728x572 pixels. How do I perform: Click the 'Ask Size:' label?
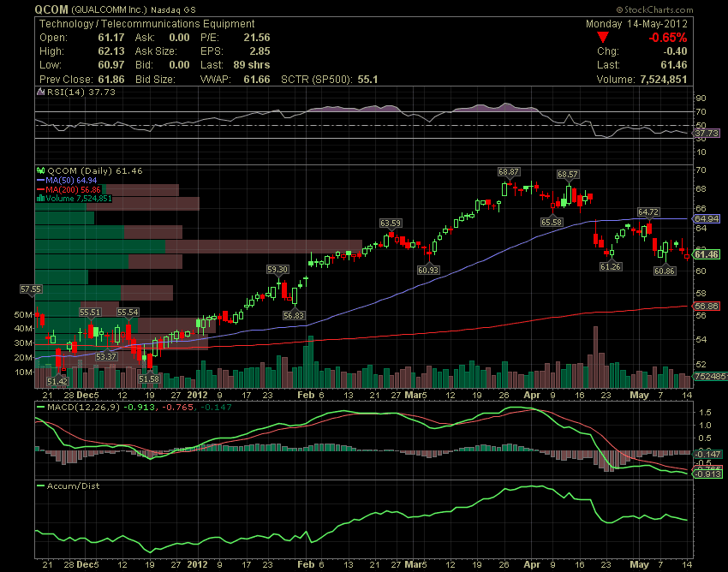click(x=156, y=51)
